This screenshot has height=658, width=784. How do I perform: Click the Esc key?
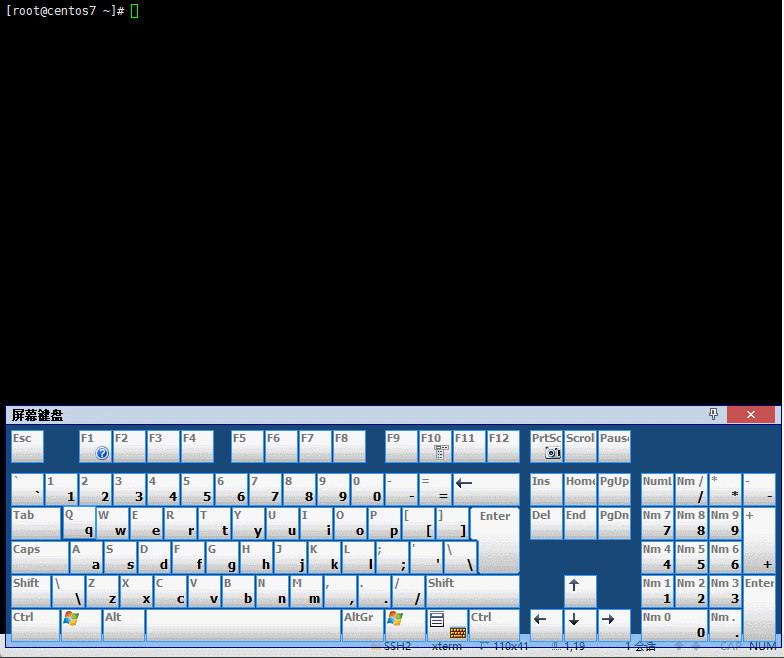(x=27, y=446)
